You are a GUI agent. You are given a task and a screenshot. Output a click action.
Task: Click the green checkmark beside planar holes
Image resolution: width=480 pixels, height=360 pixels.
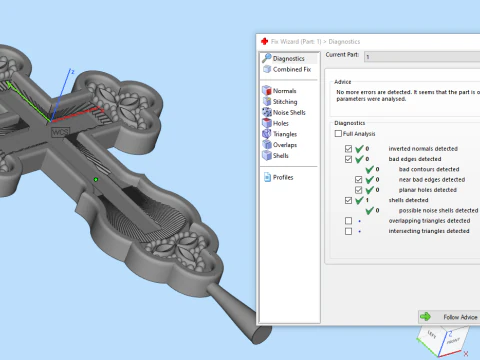pyautogui.click(x=369, y=190)
